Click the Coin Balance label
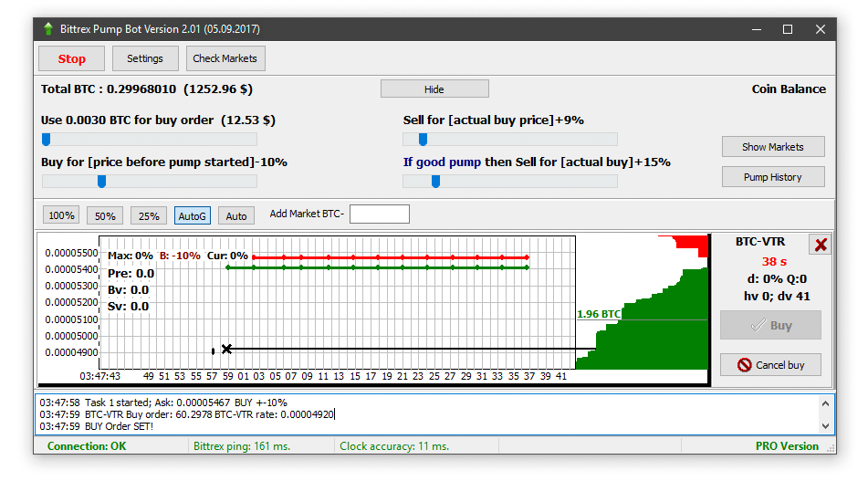The width and height of the screenshot is (868, 481). pos(789,89)
